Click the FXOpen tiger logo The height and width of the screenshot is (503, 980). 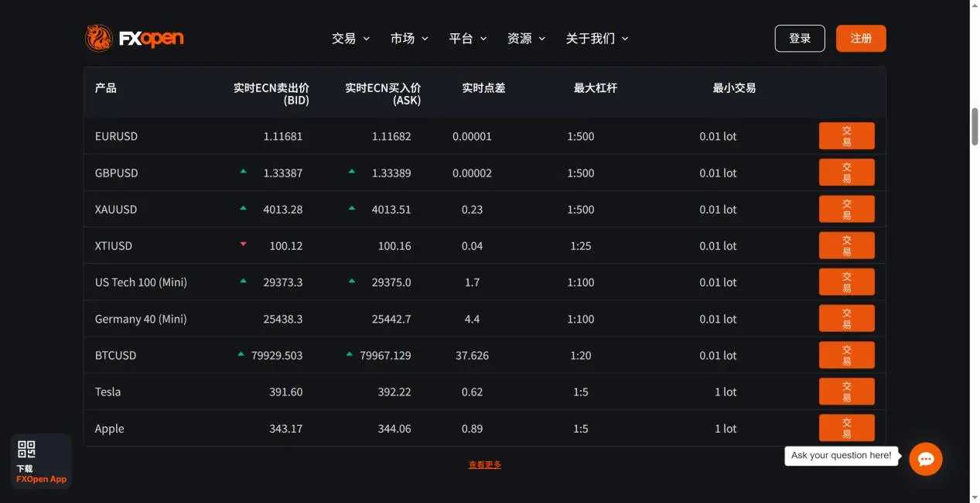point(134,38)
